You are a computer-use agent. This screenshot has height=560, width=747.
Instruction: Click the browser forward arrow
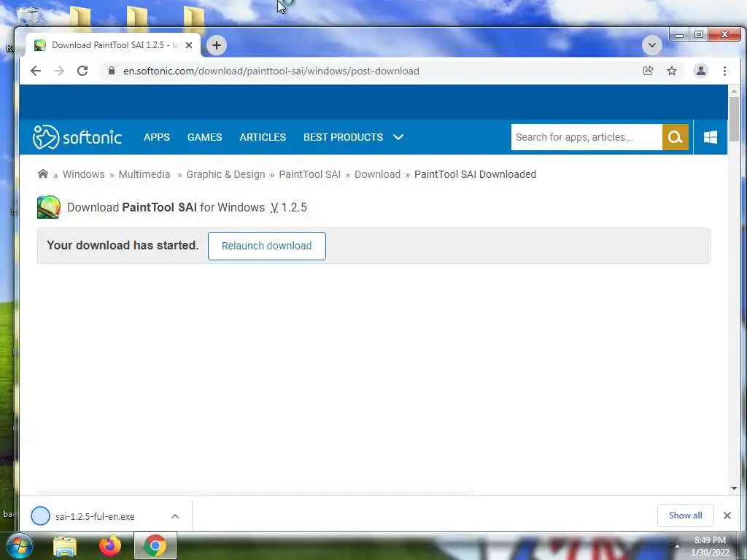click(59, 71)
